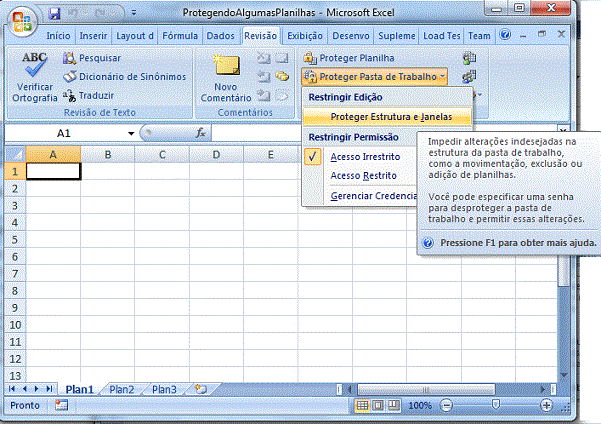Open Name Box dropdown arrow
601x424 pixels.
[131, 133]
